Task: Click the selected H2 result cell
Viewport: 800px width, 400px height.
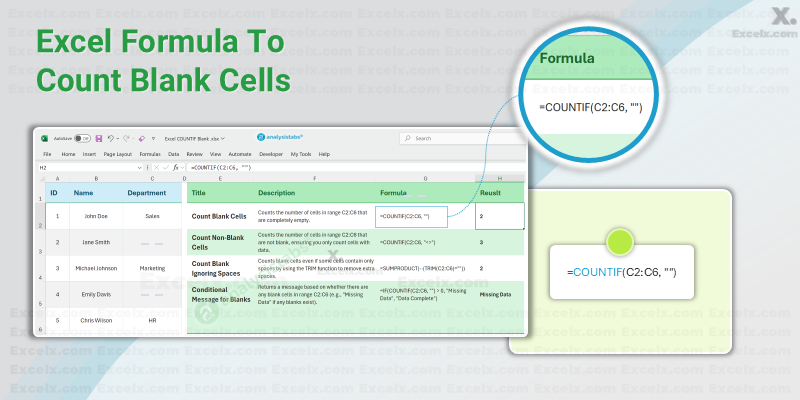Action: [499, 216]
